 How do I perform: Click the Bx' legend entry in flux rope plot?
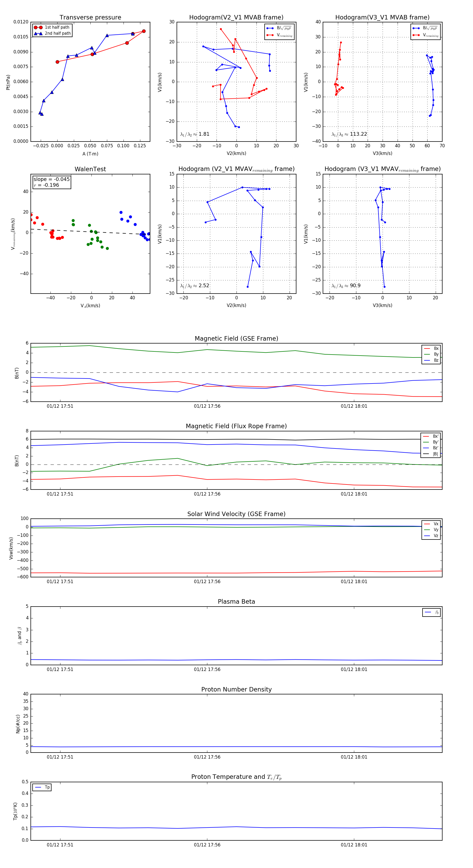(x=431, y=436)
